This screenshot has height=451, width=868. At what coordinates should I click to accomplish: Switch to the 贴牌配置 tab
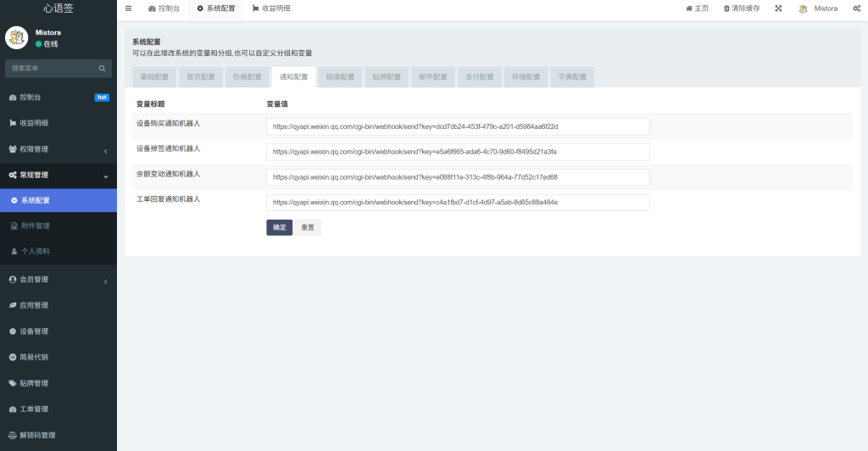(387, 77)
